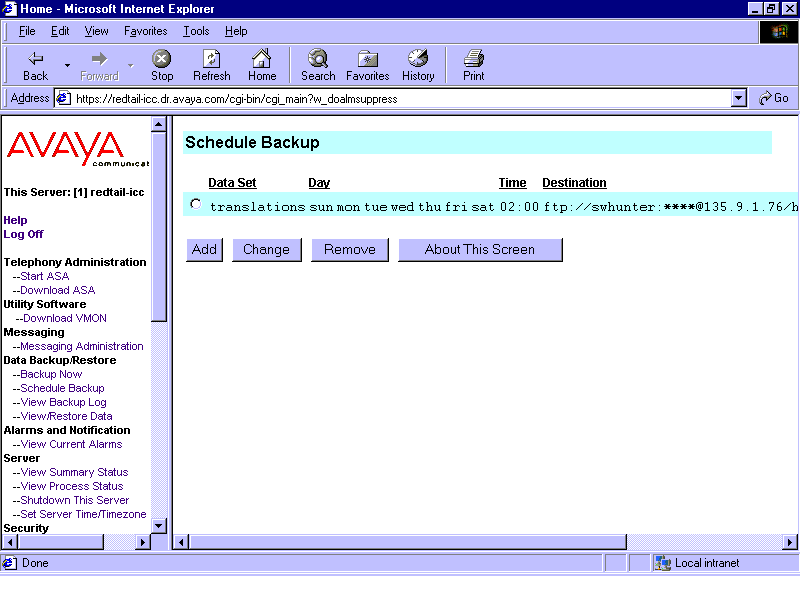Viewport: 800px width, 600px height.
Task: Open the Search pane icon
Action: point(318,59)
